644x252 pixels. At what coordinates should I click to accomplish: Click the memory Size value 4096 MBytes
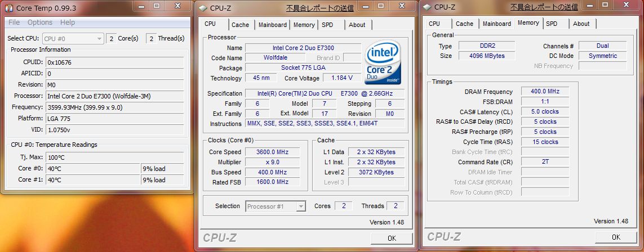[487, 56]
